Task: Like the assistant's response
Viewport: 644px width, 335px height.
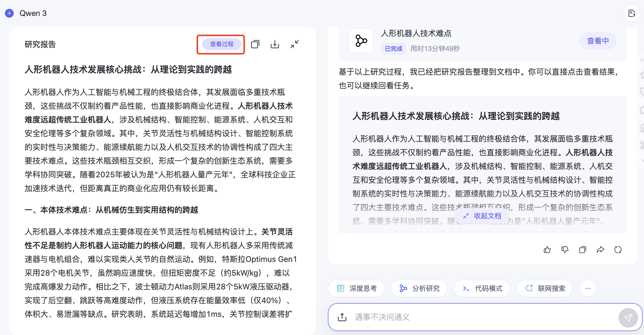Action: click(547, 249)
